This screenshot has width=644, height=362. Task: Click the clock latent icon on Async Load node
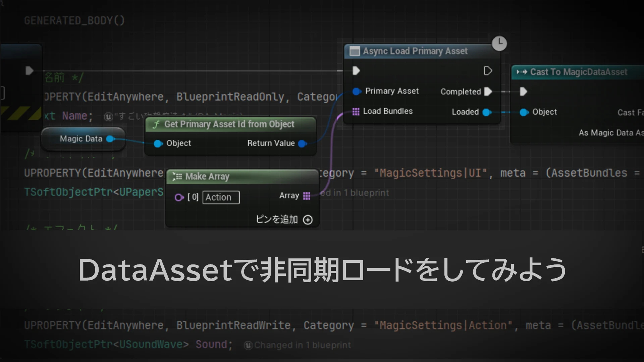point(499,44)
